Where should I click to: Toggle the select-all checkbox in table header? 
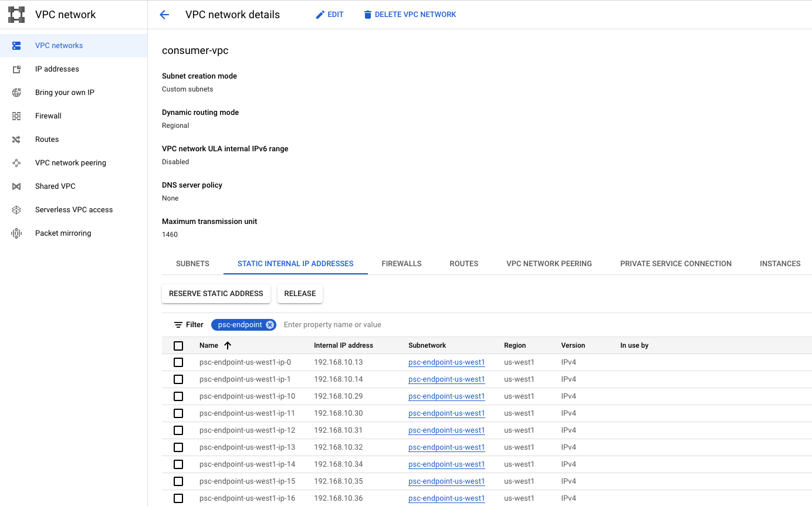click(178, 346)
